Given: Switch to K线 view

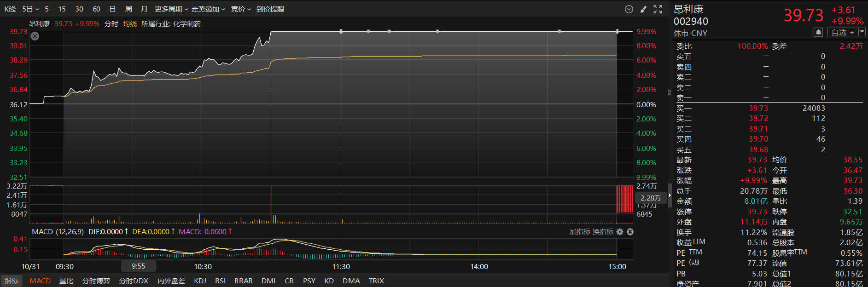Looking at the screenshot, I should [x=10, y=9].
